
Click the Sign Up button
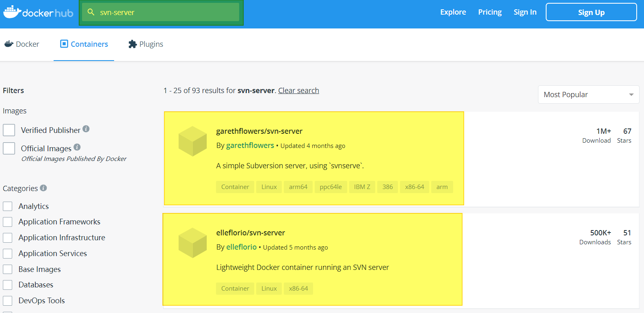pyautogui.click(x=591, y=12)
